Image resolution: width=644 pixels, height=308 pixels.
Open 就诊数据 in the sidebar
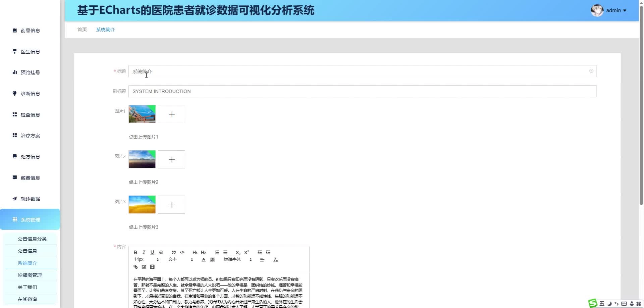pyautogui.click(x=30, y=199)
